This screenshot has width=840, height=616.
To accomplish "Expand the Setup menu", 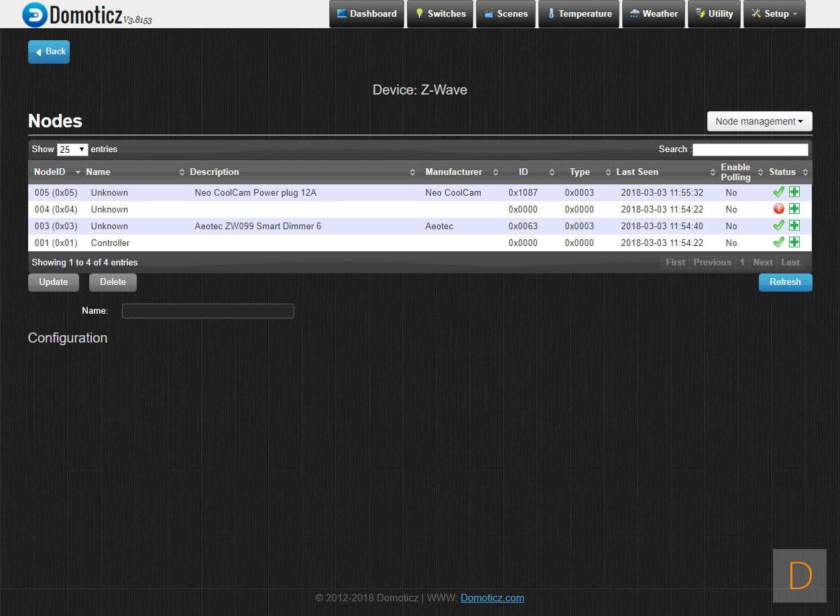I will point(774,14).
